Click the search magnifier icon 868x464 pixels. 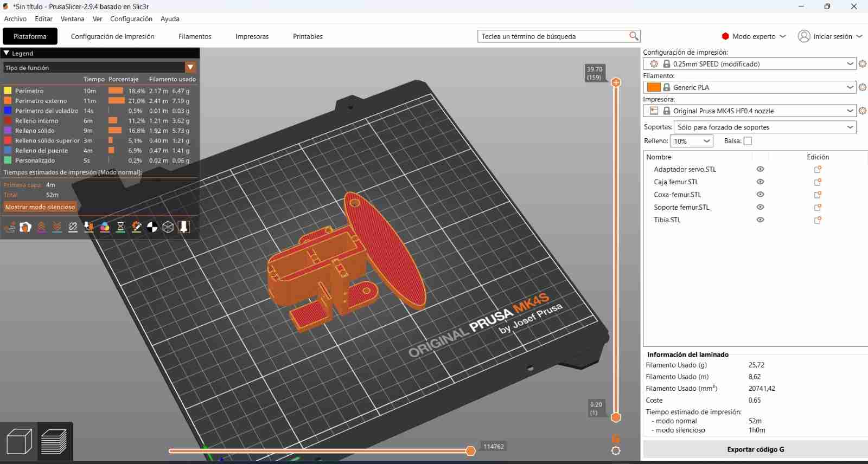(x=634, y=36)
